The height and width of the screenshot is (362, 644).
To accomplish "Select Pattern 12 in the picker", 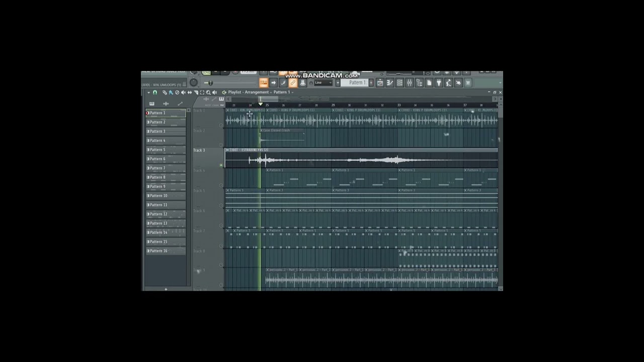I will [x=166, y=214].
